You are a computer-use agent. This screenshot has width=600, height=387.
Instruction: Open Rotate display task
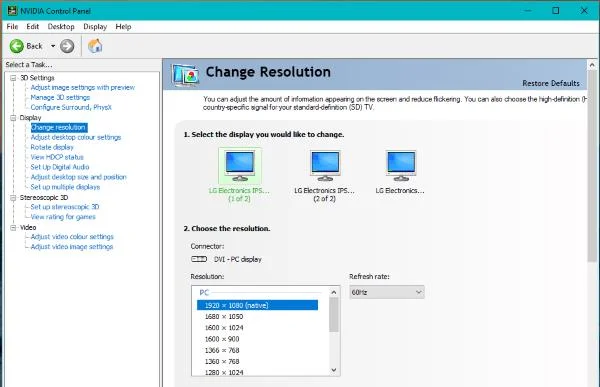click(52, 147)
